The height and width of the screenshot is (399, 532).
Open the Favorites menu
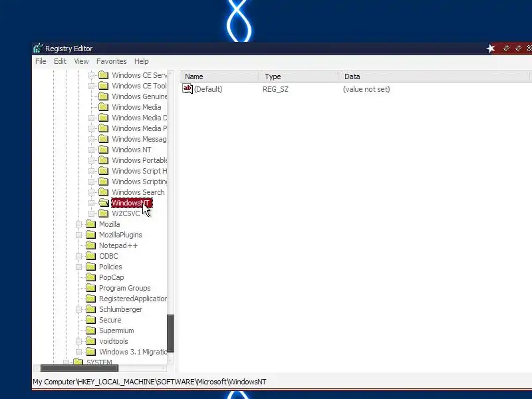(111, 61)
